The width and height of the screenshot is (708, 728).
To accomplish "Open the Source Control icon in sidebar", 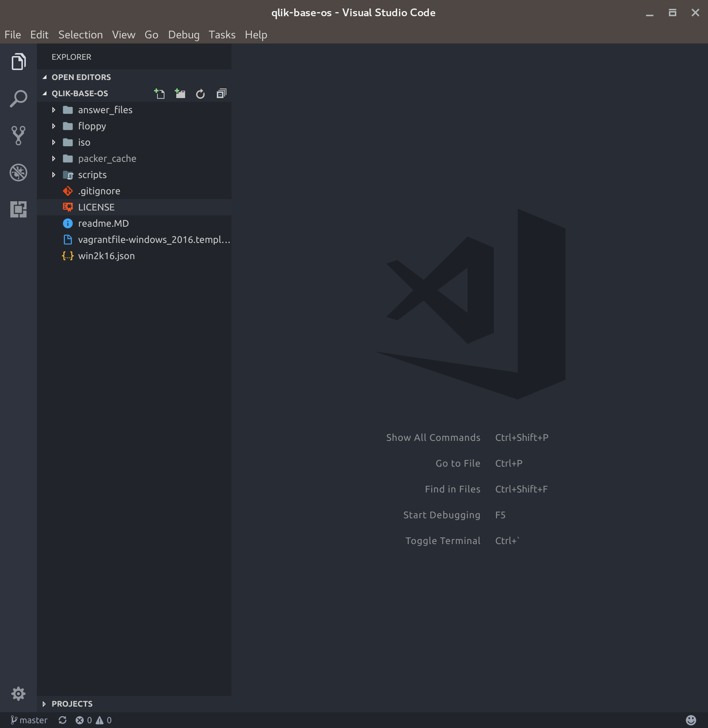I will pos(18,135).
